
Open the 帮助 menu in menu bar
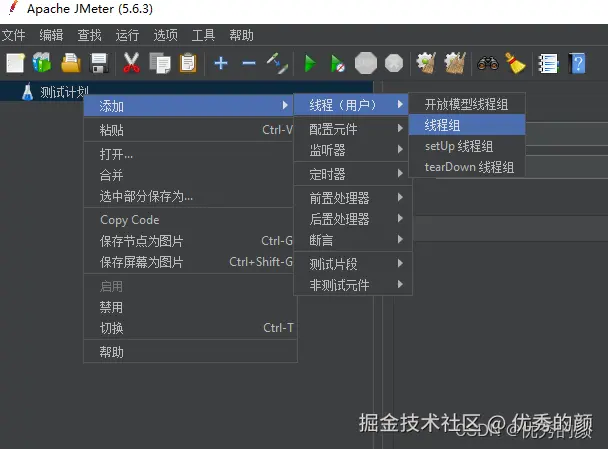(241, 35)
